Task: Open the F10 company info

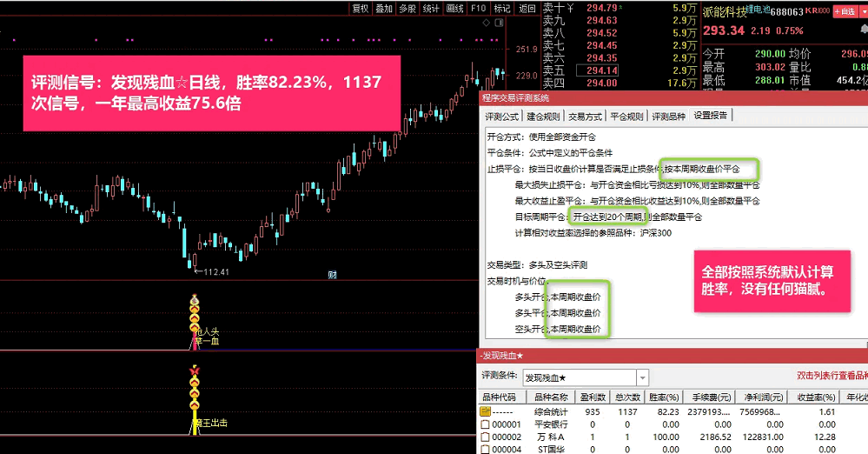Action: coord(478,9)
